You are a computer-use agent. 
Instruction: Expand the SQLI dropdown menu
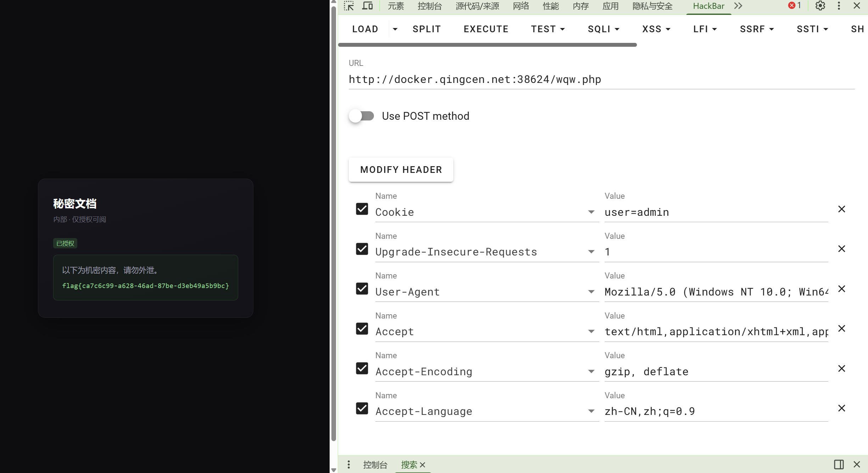click(603, 29)
